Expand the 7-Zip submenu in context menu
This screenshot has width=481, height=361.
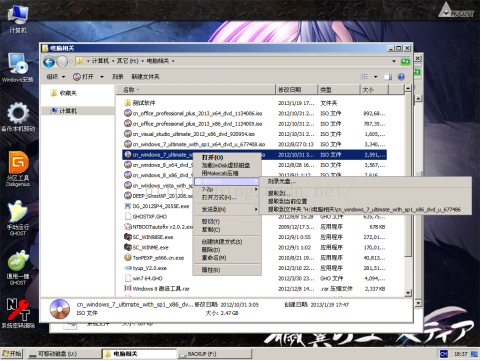(227, 189)
